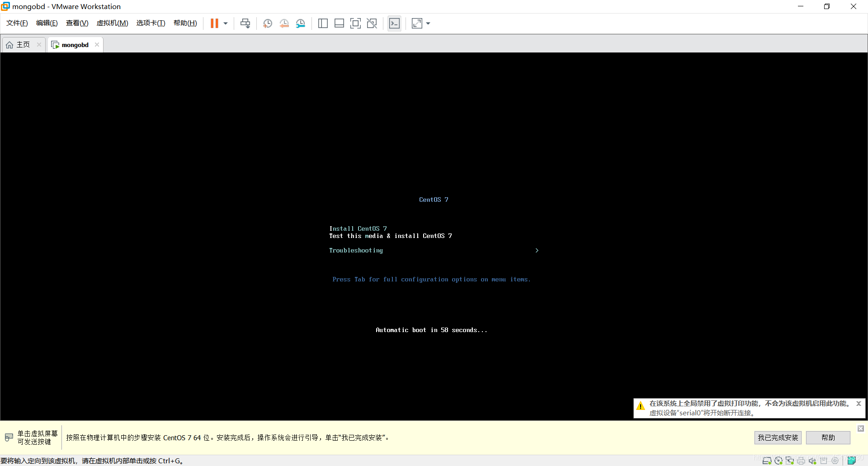The height and width of the screenshot is (466, 868).
Task: Open the 帮助(H) menu
Action: pos(185,23)
